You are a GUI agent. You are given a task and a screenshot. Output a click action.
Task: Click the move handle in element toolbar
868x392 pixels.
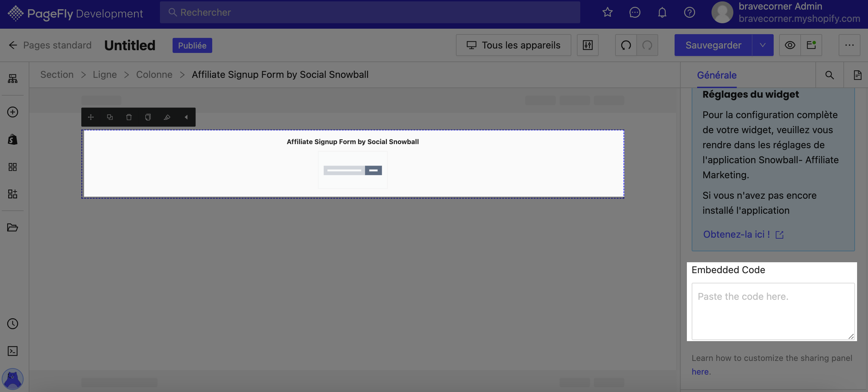[x=91, y=117]
